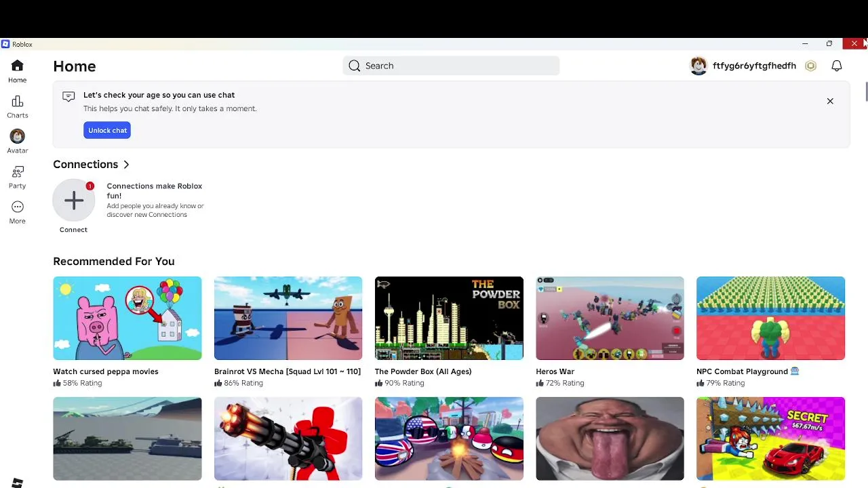The width and height of the screenshot is (868, 488).
Task: Open the More menu in sidebar
Action: [17, 207]
